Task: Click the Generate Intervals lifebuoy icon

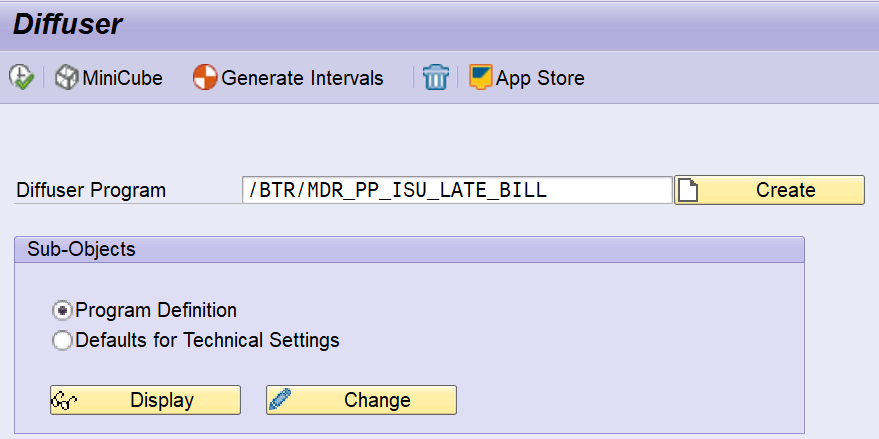Action: 205,78
